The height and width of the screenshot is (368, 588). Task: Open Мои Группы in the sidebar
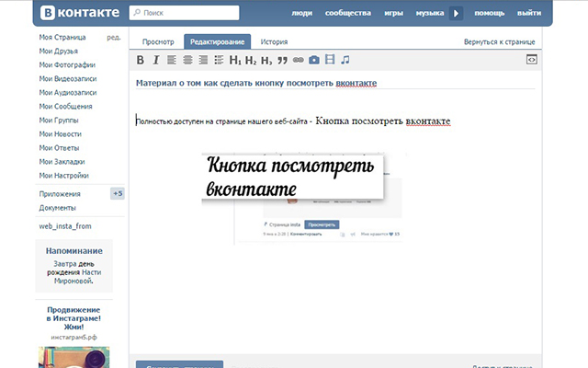click(x=59, y=121)
